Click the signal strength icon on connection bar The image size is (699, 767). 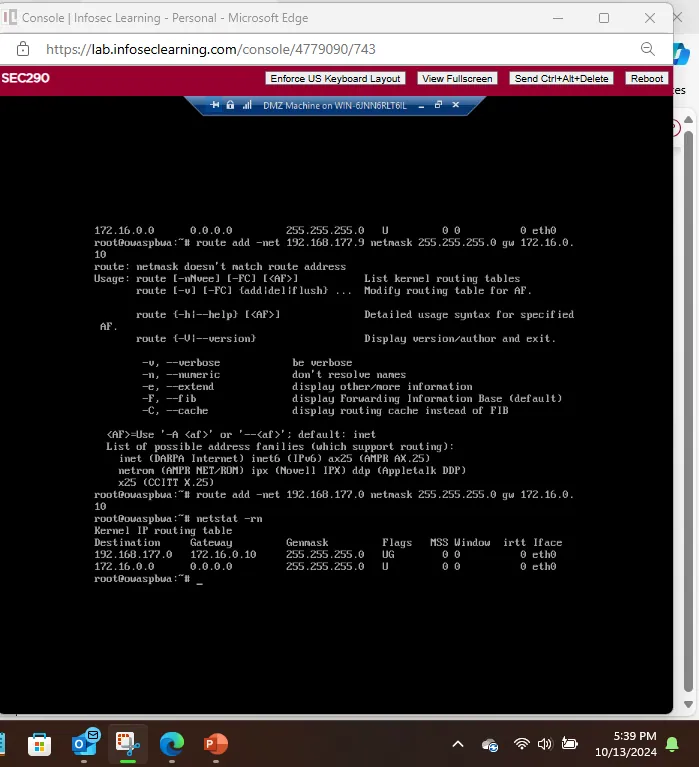247,105
